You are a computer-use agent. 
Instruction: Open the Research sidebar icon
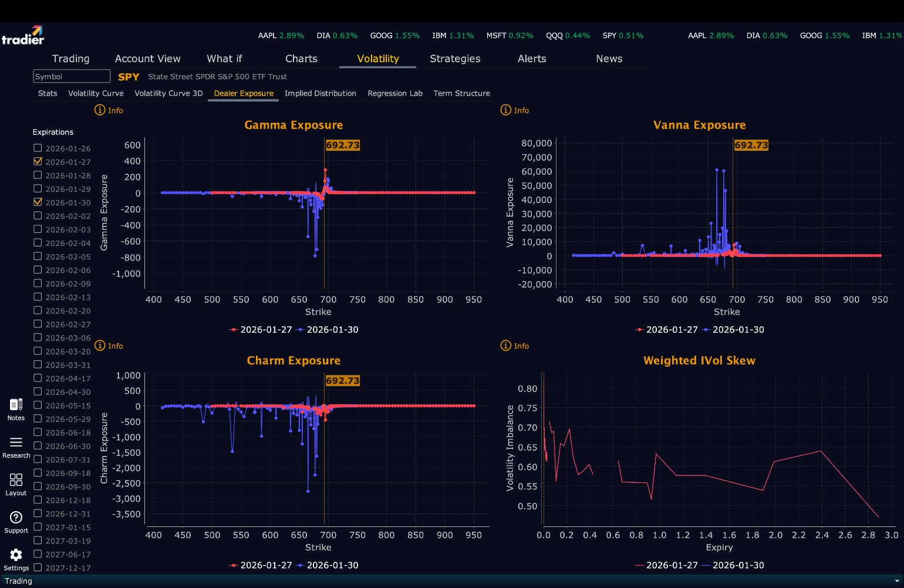[16, 442]
